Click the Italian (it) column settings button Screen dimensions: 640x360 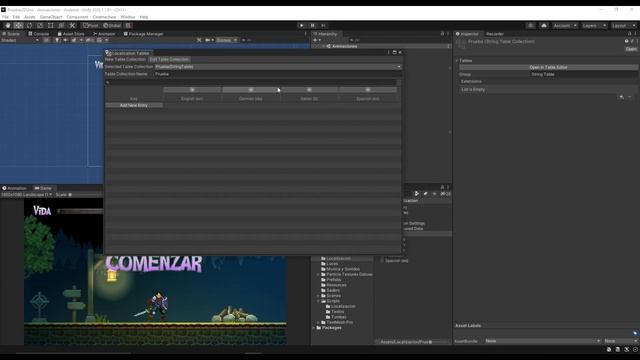click(309, 90)
